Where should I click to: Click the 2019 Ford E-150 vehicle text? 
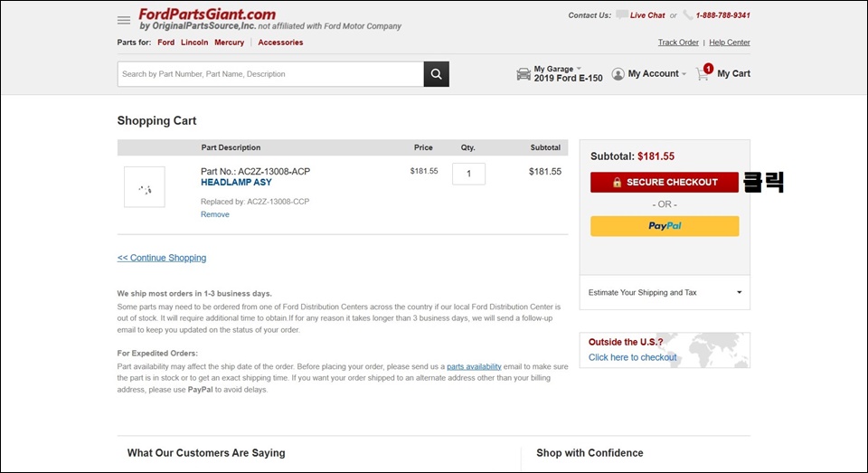click(568, 79)
